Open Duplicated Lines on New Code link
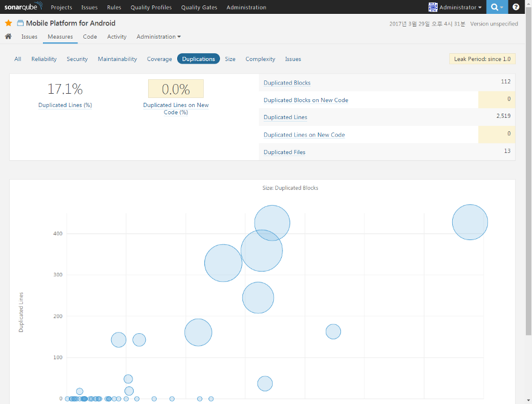This screenshot has height=404, width=532. tap(304, 135)
